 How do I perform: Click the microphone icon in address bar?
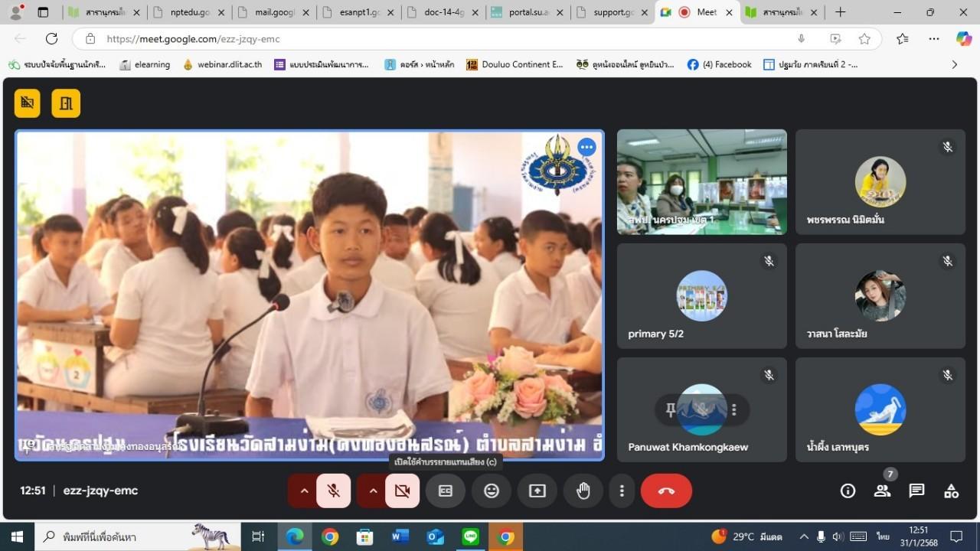801,39
